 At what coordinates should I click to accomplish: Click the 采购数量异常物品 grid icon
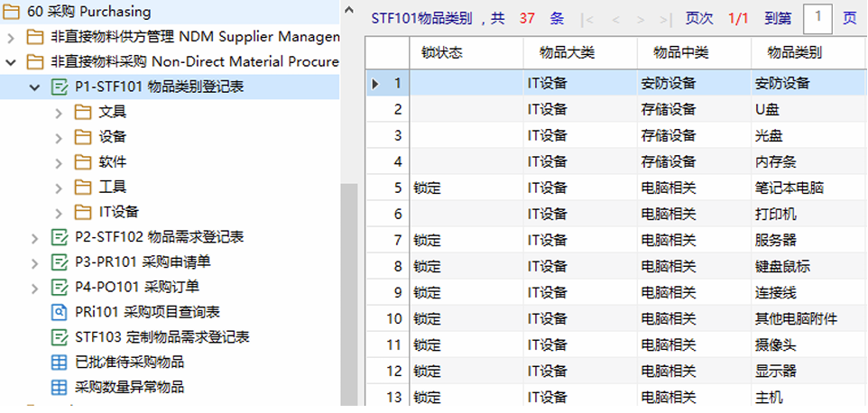coord(60,387)
